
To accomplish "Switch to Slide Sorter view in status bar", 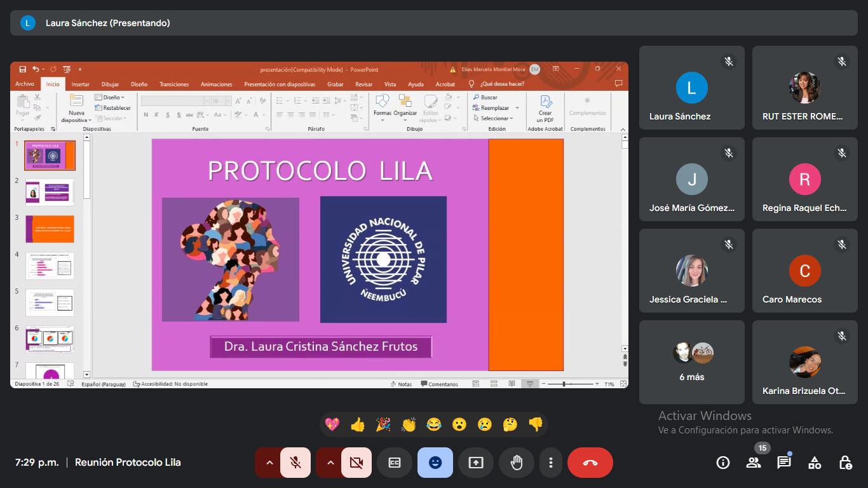I will coord(494,384).
